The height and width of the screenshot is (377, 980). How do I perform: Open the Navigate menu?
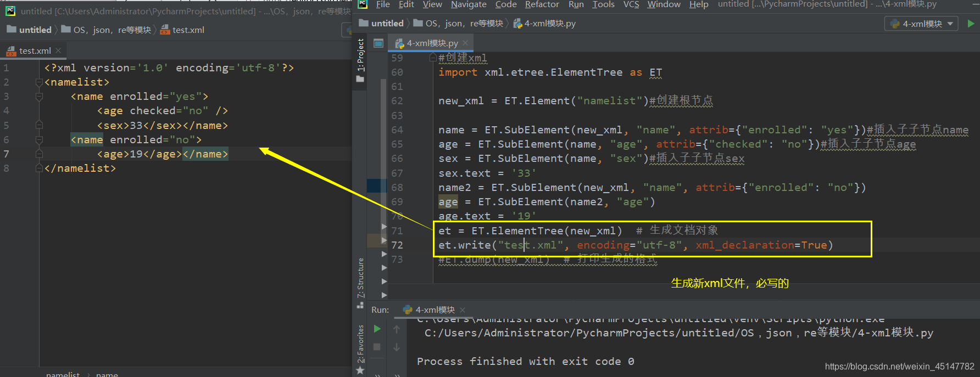point(469,4)
